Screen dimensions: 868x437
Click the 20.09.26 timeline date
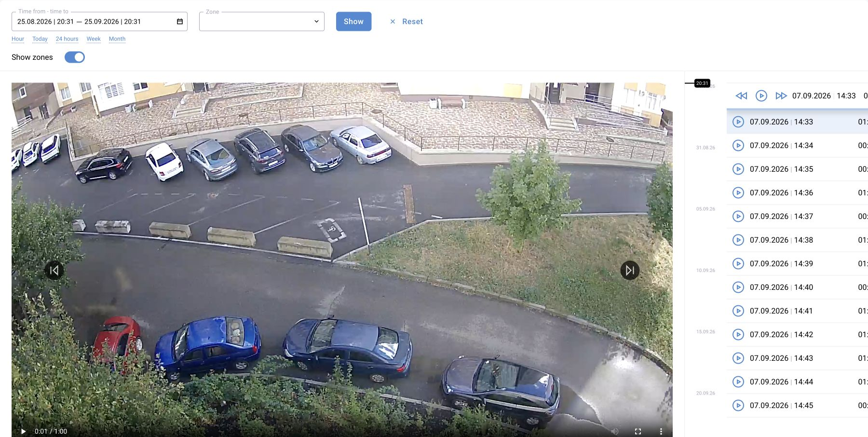click(x=705, y=393)
